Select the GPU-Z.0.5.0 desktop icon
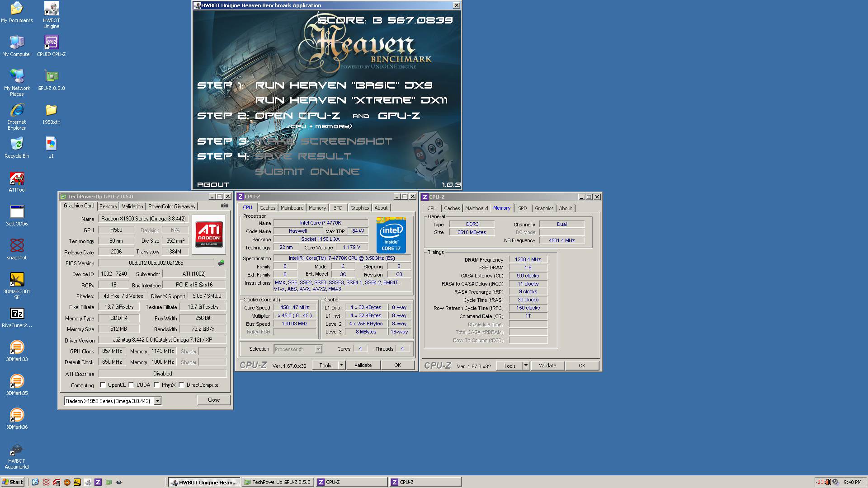The image size is (868, 488). pyautogui.click(x=51, y=80)
